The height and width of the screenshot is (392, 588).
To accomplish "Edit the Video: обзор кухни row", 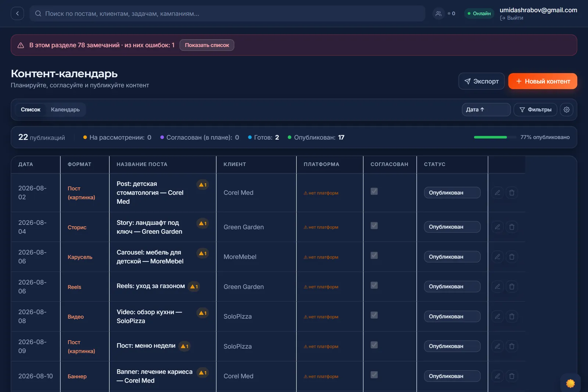I will [x=498, y=316].
